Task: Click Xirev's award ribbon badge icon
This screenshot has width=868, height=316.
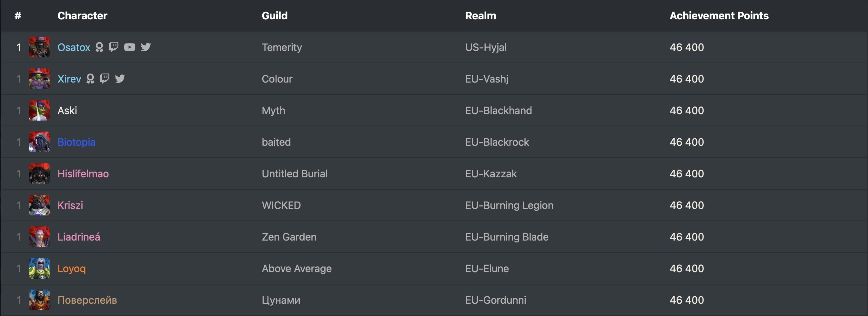Action: pyautogui.click(x=90, y=78)
